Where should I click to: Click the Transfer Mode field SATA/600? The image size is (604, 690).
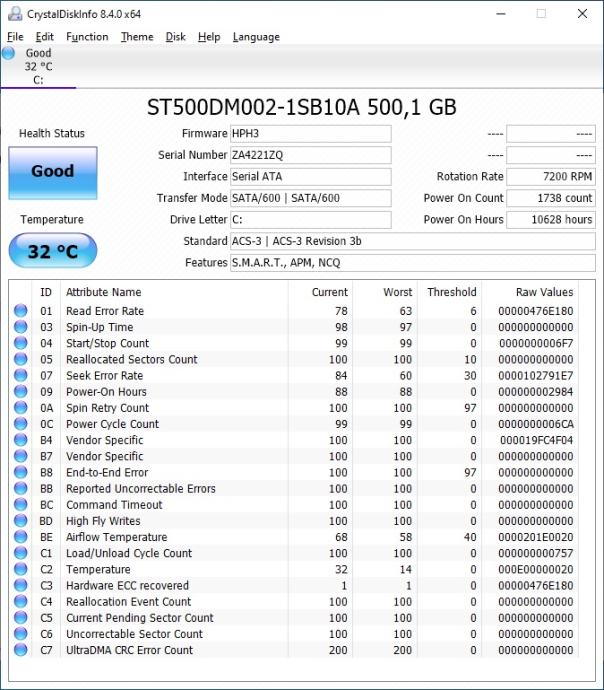tap(311, 198)
